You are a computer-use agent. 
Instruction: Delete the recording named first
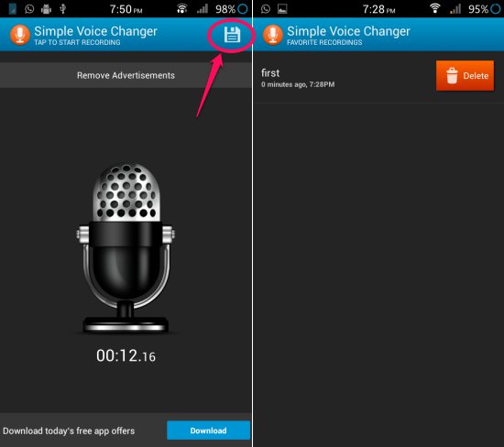(465, 75)
